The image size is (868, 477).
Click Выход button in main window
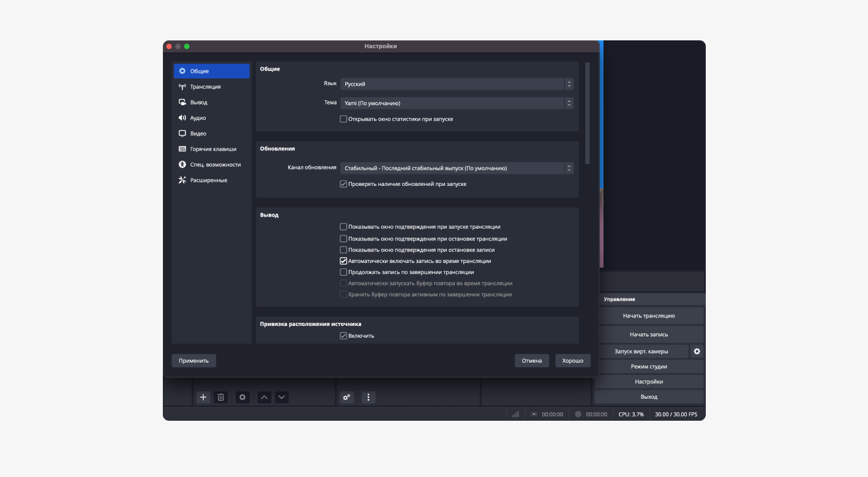tap(649, 397)
